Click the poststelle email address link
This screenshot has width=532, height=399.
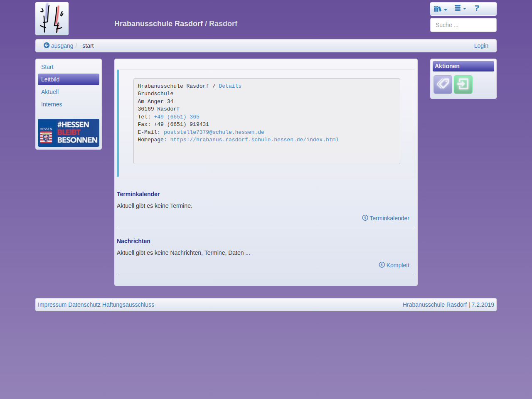tap(214, 132)
